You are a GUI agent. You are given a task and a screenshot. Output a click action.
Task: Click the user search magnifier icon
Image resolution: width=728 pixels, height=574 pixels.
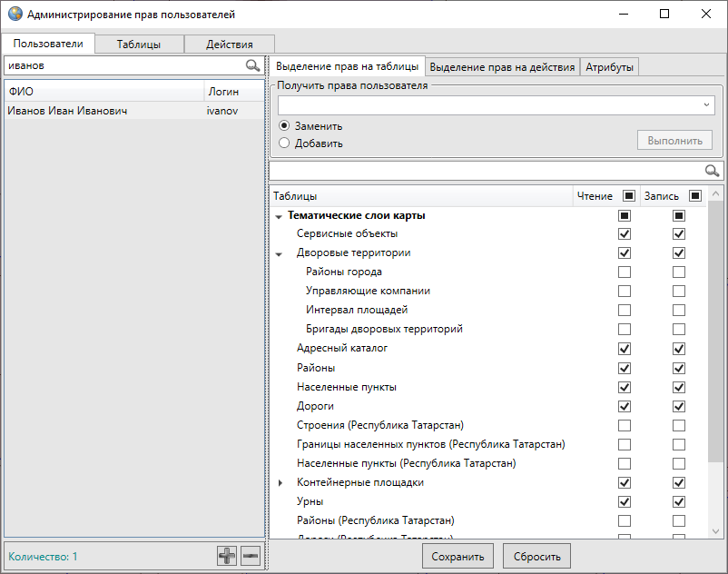coord(252,66)
